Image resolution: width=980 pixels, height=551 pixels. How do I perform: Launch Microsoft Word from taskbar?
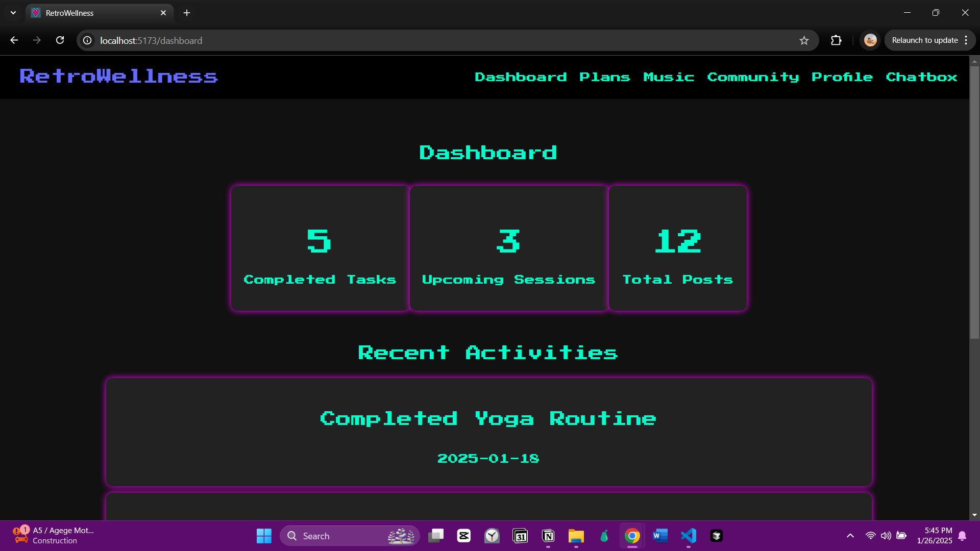[x=660, y=536]
